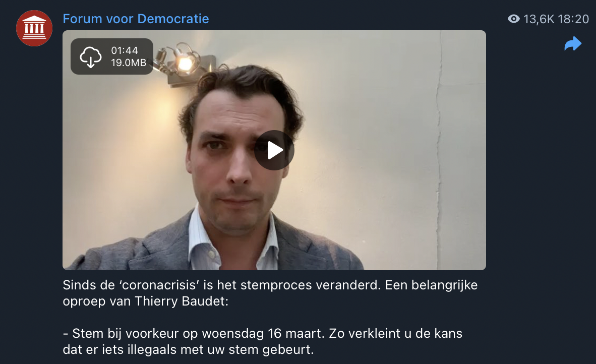Click the line 'Stem bij voorkeur op woensdag'
The width and height of the screenshot is (596, 364).
tap(262, 333)
